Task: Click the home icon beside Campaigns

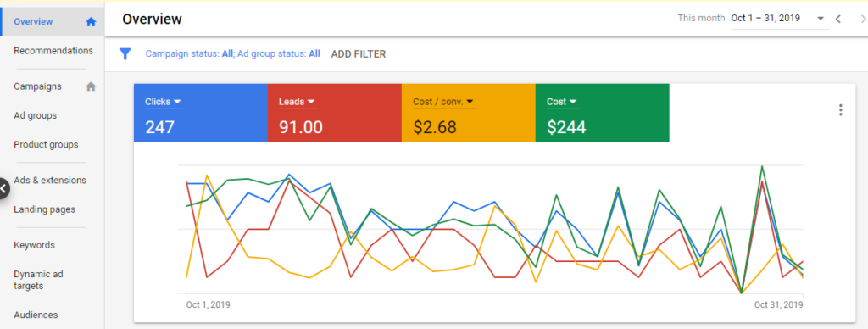Action: 92,86
